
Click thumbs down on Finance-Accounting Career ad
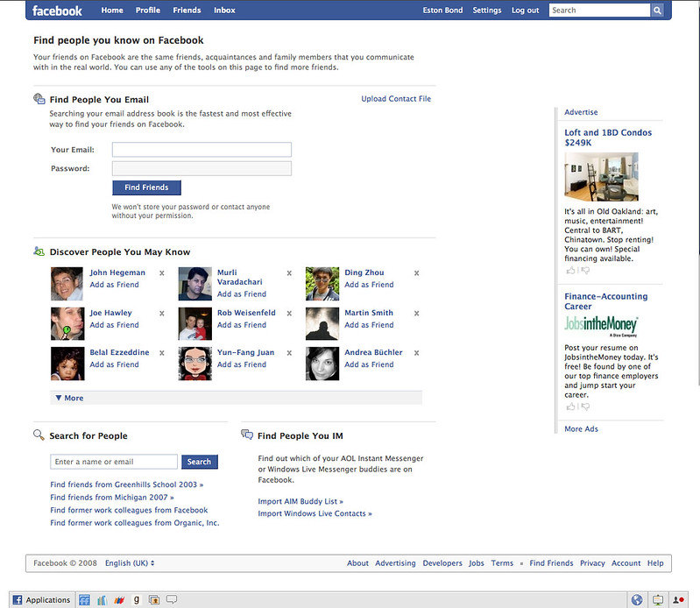pos(585,407)
